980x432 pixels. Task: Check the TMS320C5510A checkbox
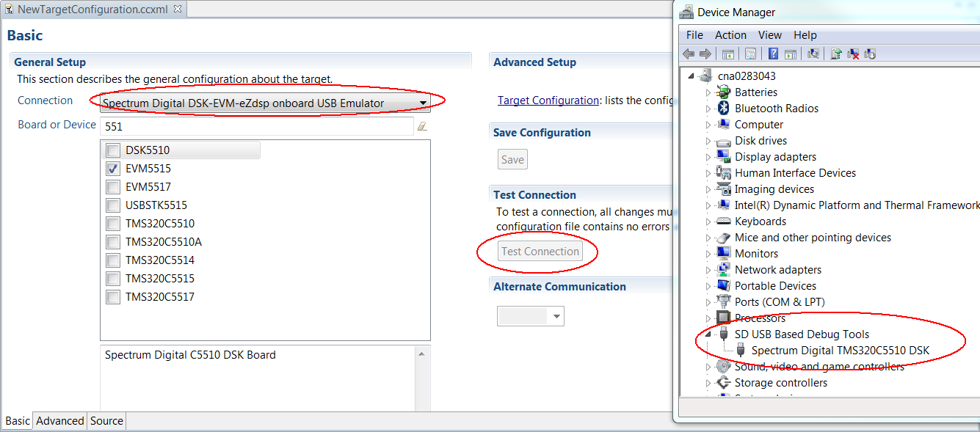[112, 242]
